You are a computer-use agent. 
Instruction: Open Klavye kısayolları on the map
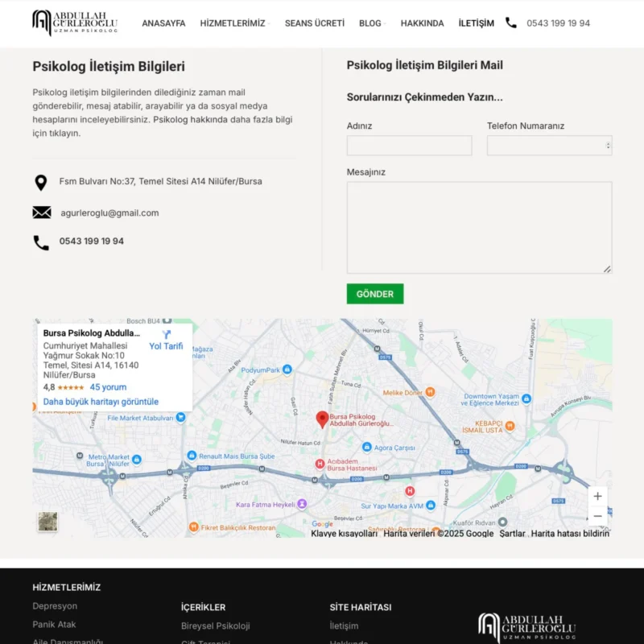(x=345, y=533)
